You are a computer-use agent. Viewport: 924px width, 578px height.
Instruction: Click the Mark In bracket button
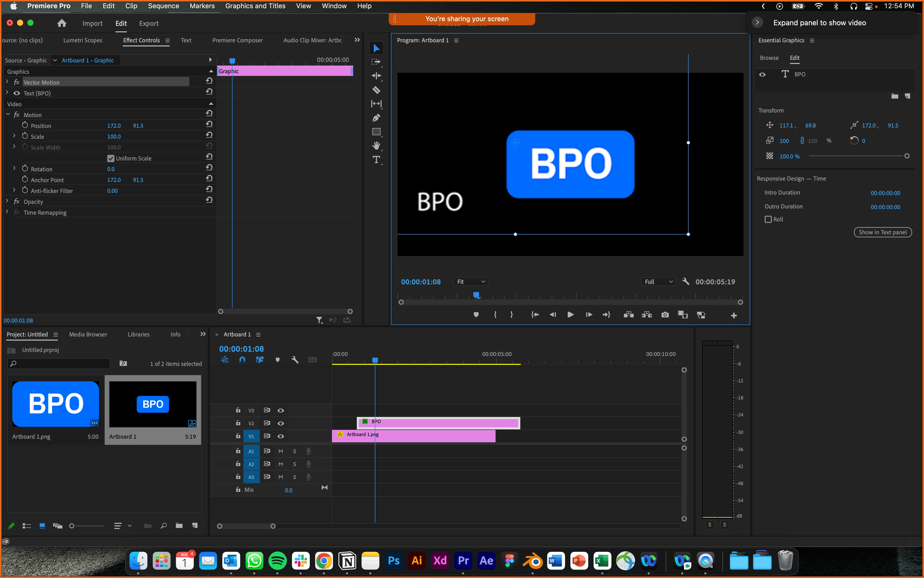(x=495, y=315)
